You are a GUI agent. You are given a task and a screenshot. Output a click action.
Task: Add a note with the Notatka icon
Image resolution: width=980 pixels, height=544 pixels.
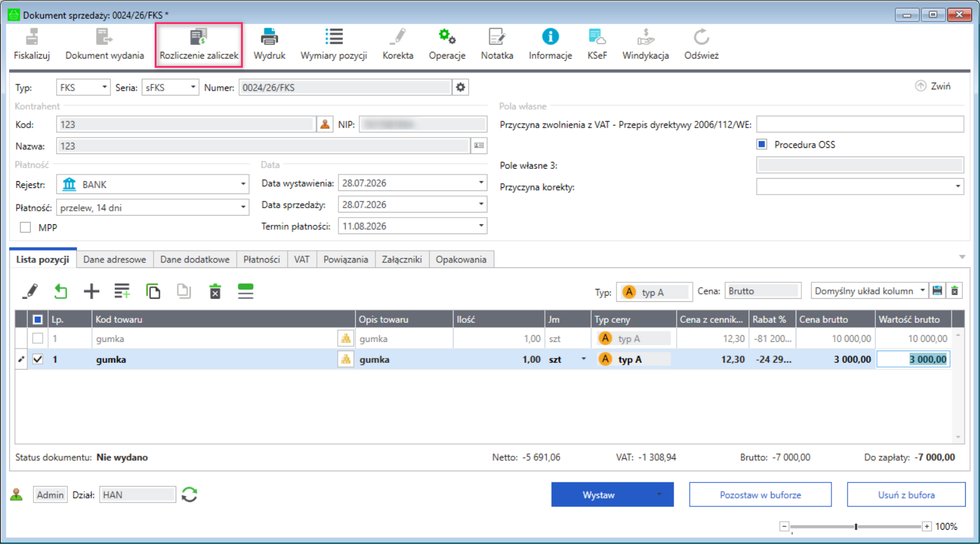point(497,37)
